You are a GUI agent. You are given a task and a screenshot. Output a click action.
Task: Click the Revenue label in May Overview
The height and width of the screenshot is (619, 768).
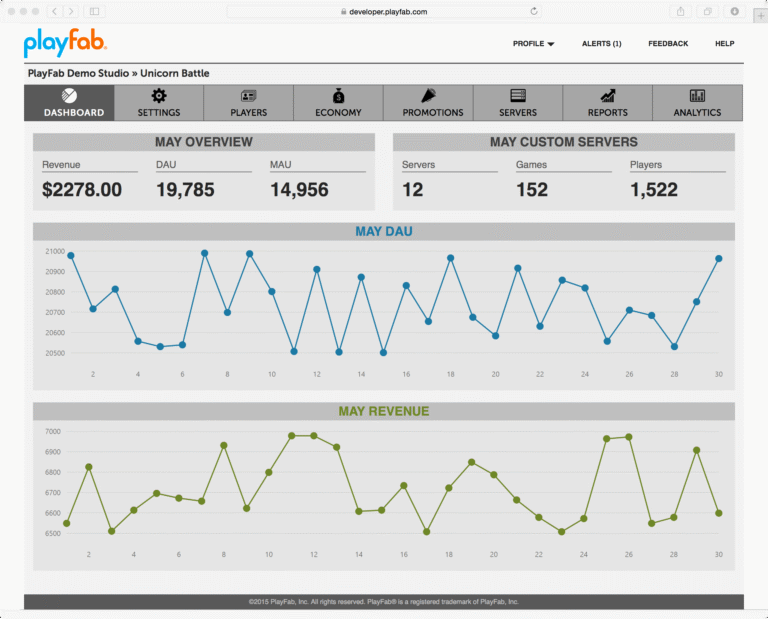click(x=61, y=165)
